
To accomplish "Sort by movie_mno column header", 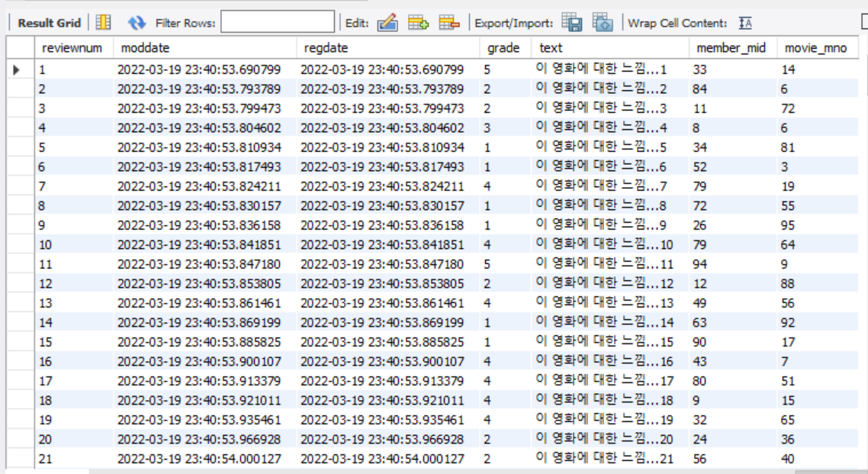I will point(818,47).
